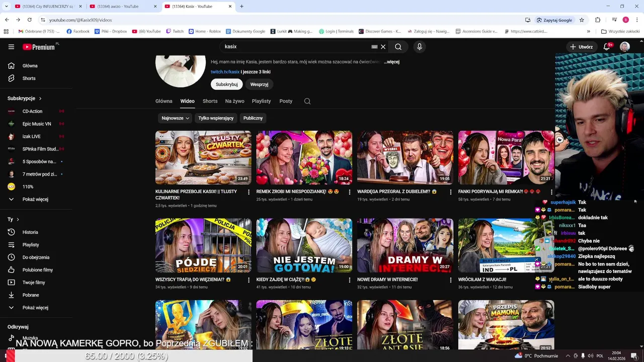Click the Wesprzyj button

coord(260,84)
